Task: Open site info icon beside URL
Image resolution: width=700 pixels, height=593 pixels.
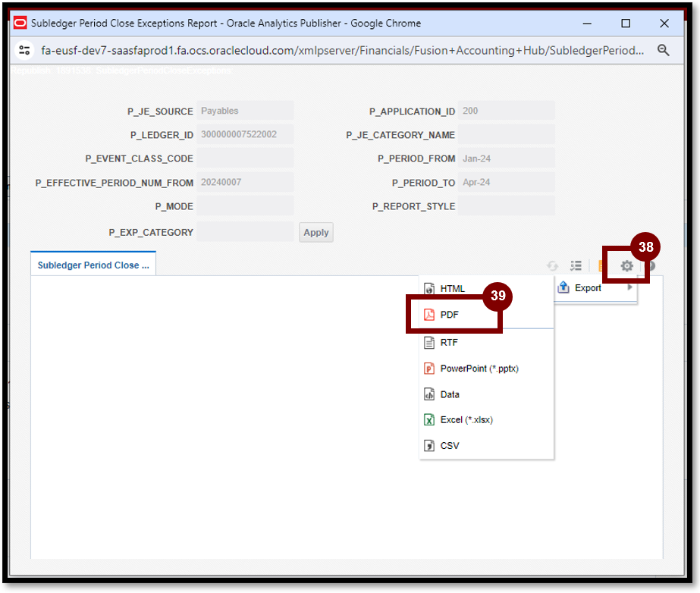Action: point(25,50)
